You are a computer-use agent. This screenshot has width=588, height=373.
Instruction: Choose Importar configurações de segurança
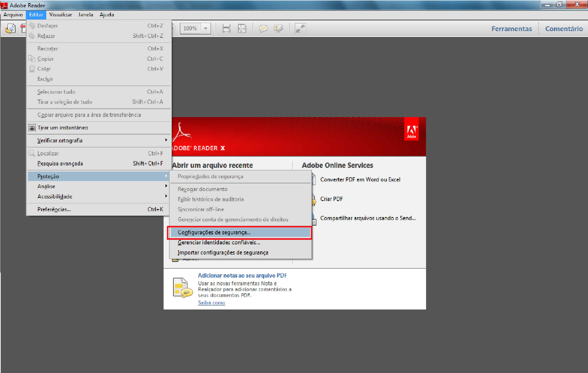(x=240, y=253)
